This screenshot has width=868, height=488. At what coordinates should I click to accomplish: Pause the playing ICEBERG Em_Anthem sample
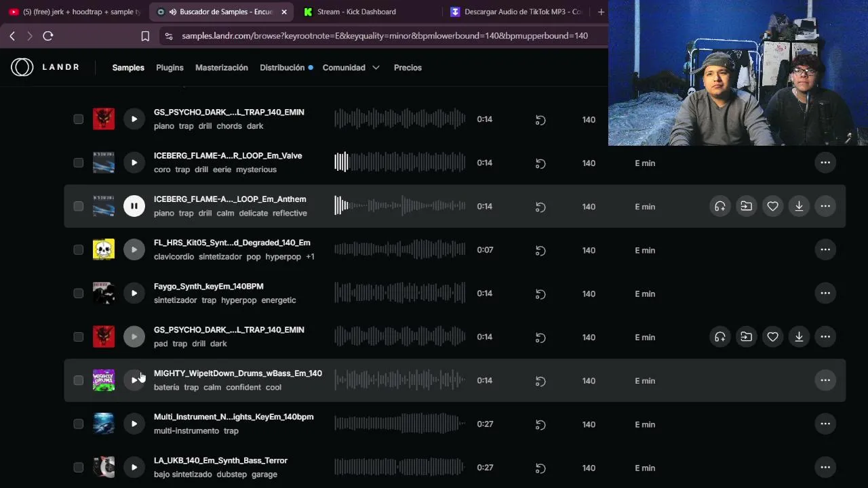134,206
